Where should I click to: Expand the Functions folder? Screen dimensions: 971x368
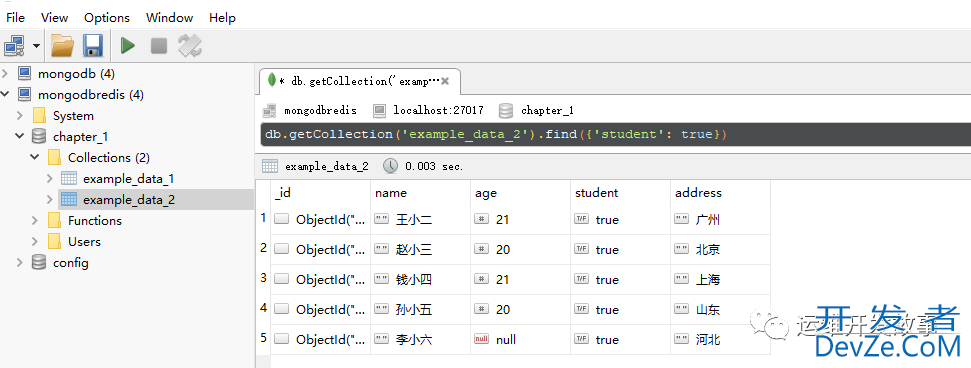tap(35, 221)
